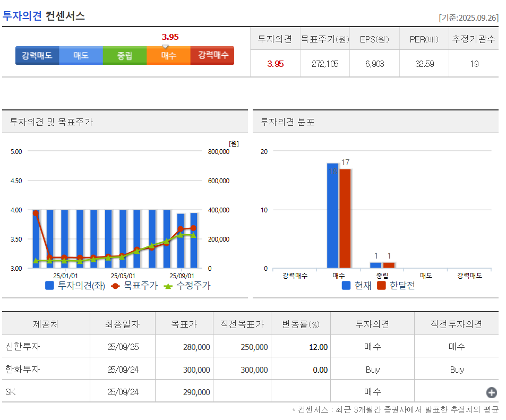506x420 pixels.
Task: Click the 직전투자의견 column header
Action: tap(456, 324)
